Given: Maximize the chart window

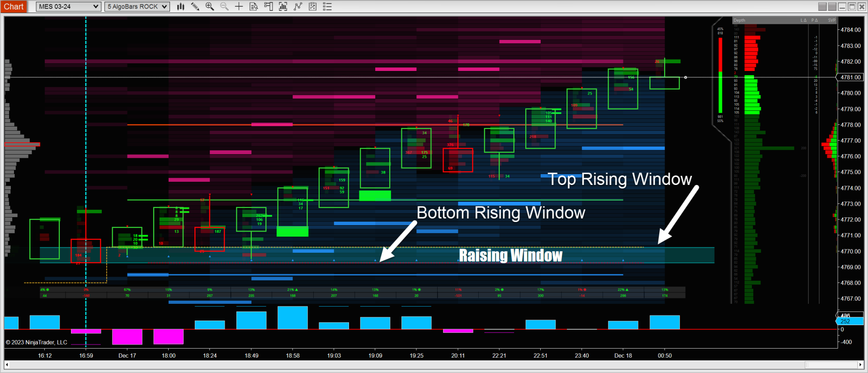Looking at the screenshot, I should pos(852,6).
